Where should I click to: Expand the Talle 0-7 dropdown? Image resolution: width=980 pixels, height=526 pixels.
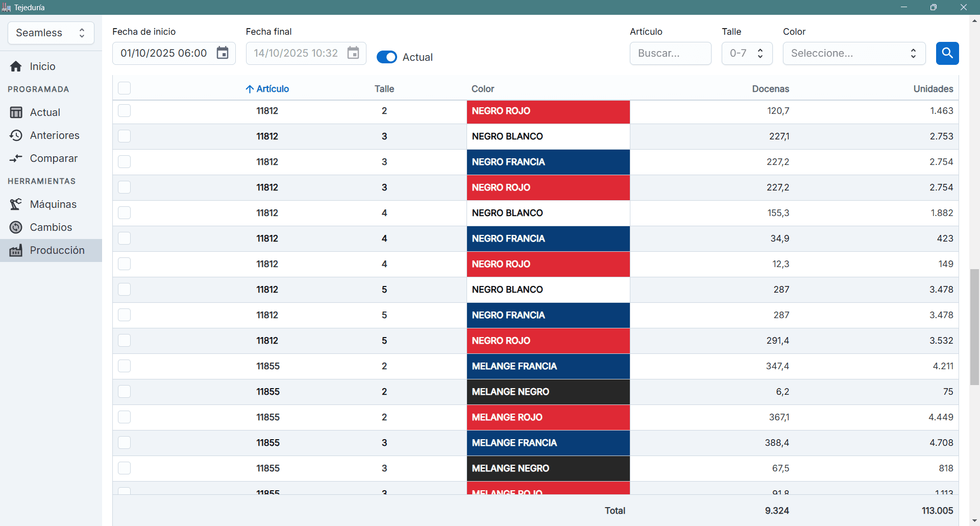tap(747, 53)
